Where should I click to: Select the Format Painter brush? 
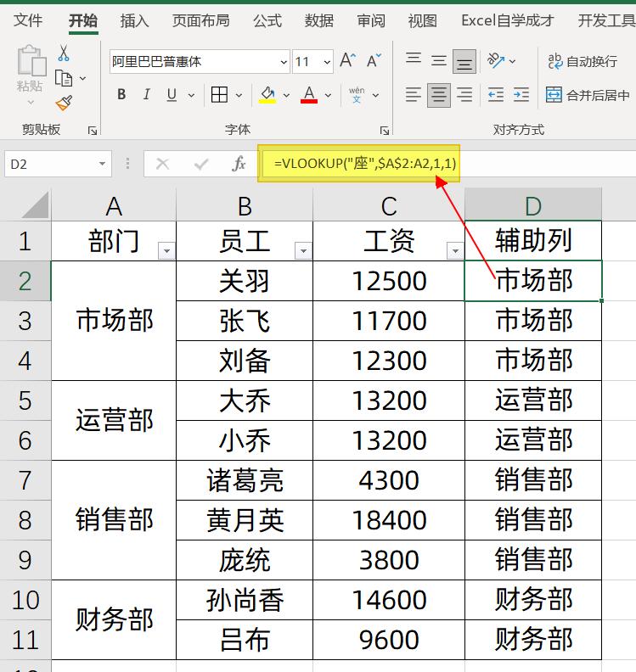[64, 103]
